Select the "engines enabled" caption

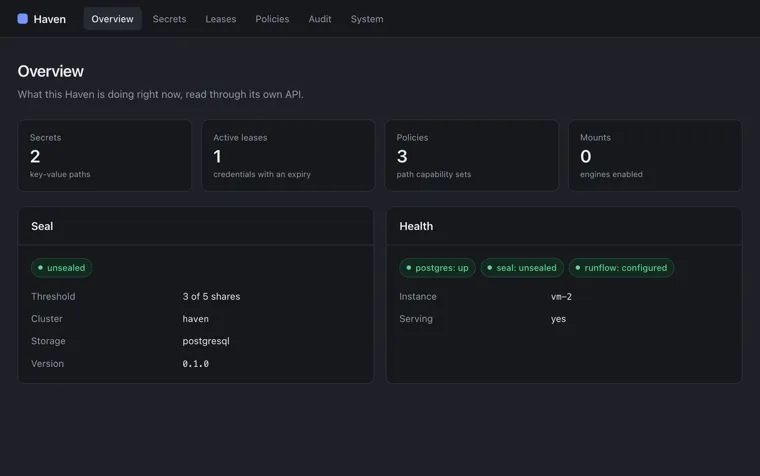tap(611, 174)
